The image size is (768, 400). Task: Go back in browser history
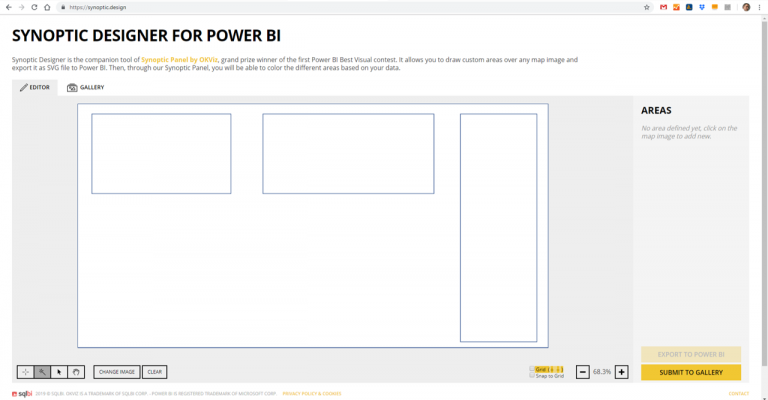8,7
